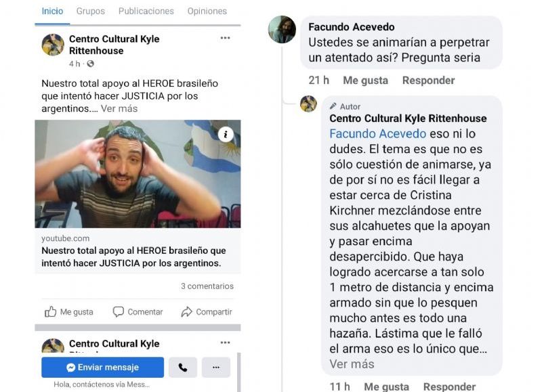
Task: Expand the author's reply with Ver más
Action: pos(352,364)
